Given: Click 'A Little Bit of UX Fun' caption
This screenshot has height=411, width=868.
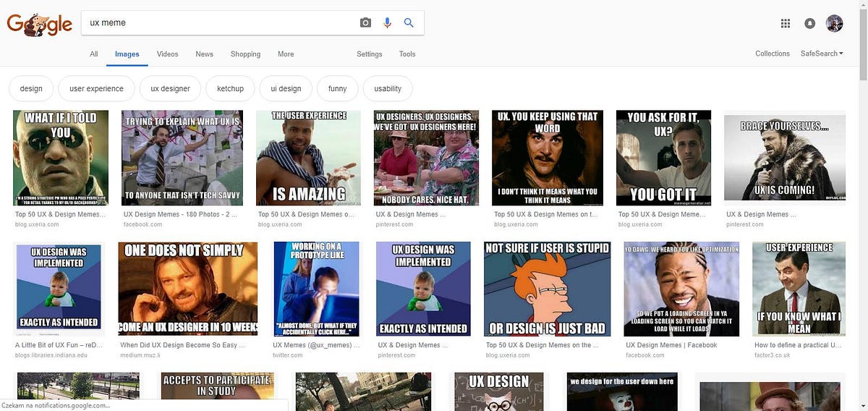Looking at the screenshot, I should (x=59, y=345).
